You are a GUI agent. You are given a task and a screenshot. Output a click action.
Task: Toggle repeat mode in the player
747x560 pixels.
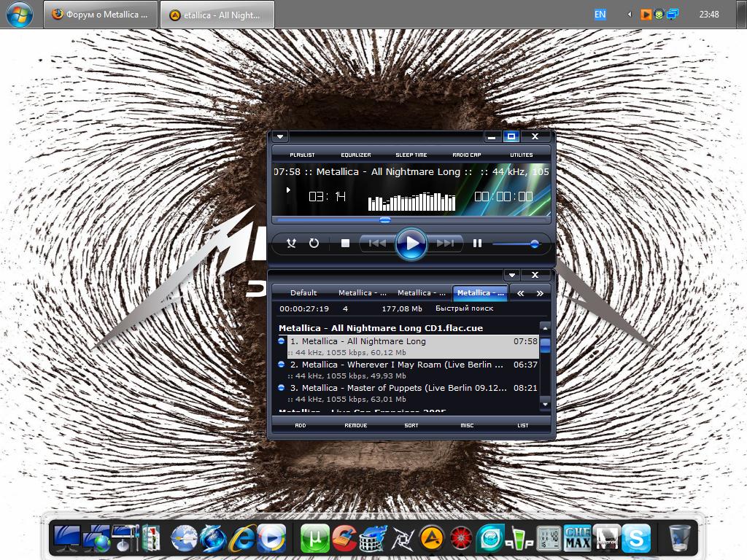click(x=314, y=244)
